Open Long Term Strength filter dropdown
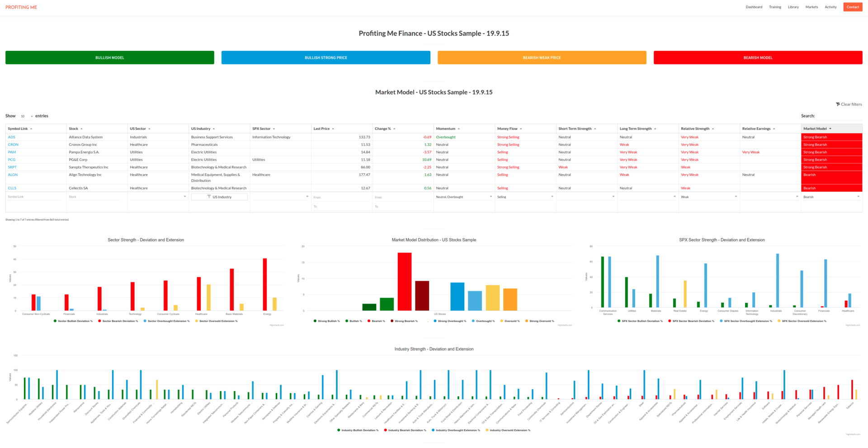Image resolution: width=868 pixels, height=448 pixels. pyautogui.click(x=648, y=197)
